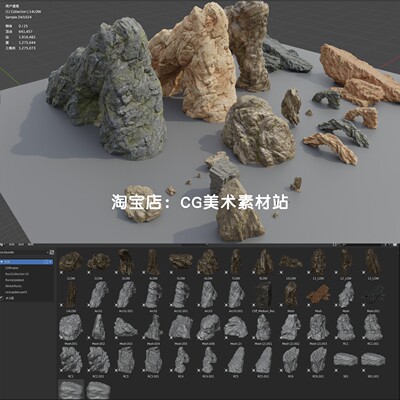Select the Mesh.002 asset thumbnail
Viewport: 400px width, 400px height.
99,327
